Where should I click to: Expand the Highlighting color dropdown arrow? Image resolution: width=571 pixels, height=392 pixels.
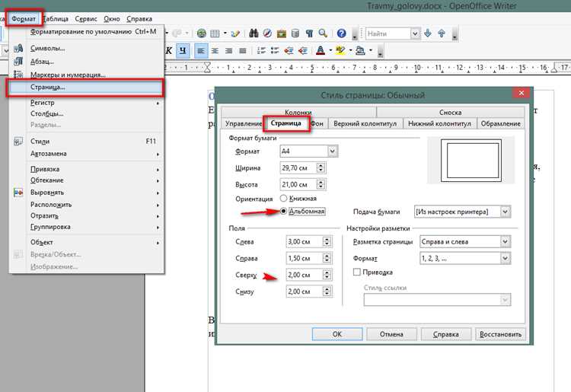click(350, 50)
